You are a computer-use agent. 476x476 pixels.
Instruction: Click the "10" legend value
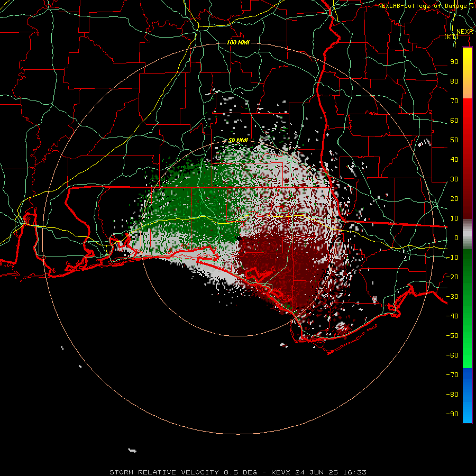[454, 218]
